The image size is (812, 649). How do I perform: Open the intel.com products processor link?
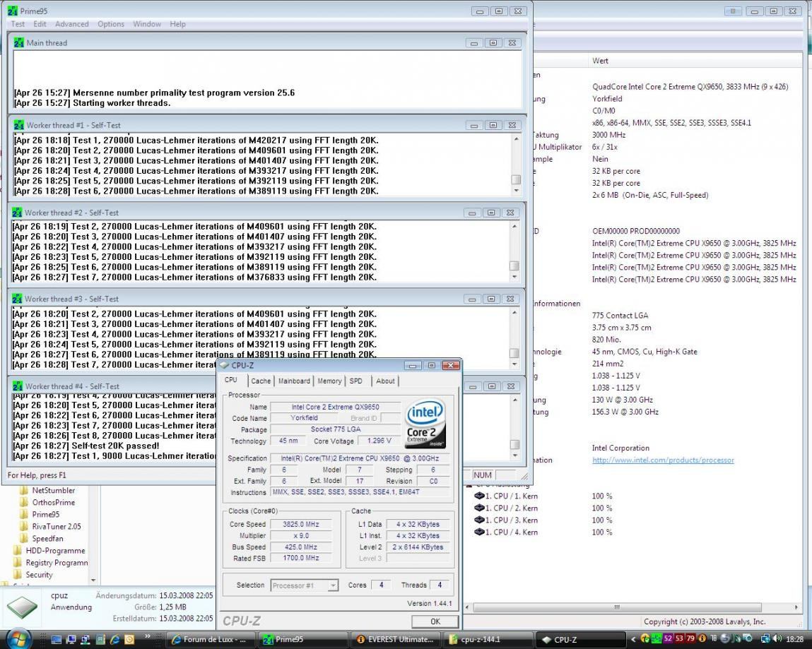point(662,460)
